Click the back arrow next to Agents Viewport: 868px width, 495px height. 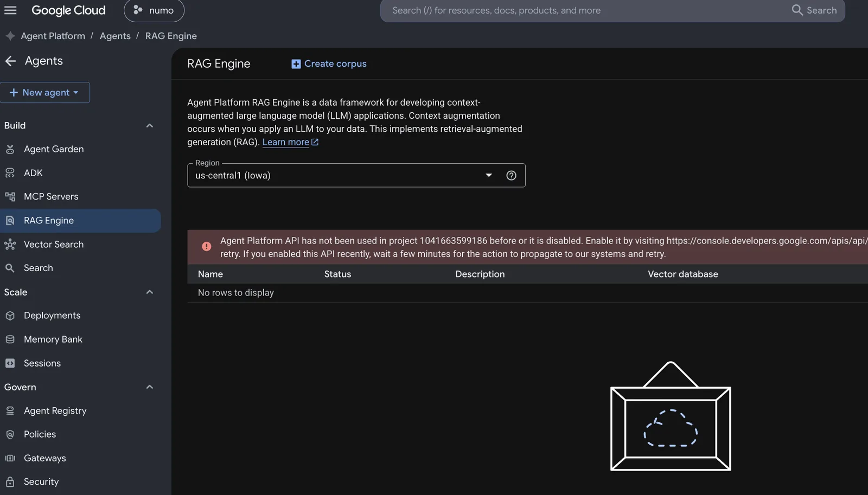pyautogui.click(x=10, y=61)
